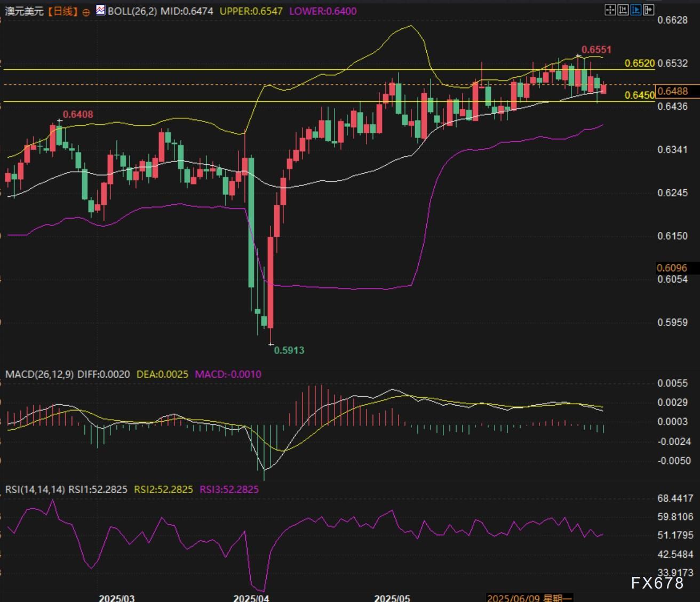Click the 2025/04 label on time axis

[x=251, y=598]
